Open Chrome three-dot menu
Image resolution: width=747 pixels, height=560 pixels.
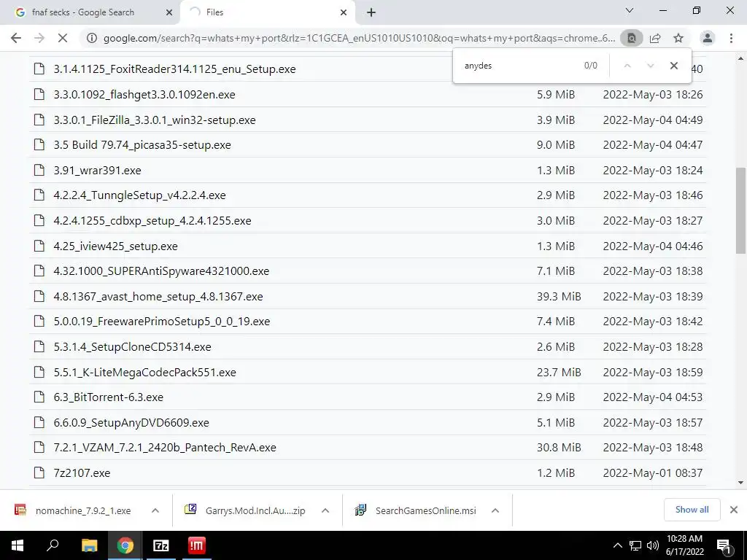point(731,38)
